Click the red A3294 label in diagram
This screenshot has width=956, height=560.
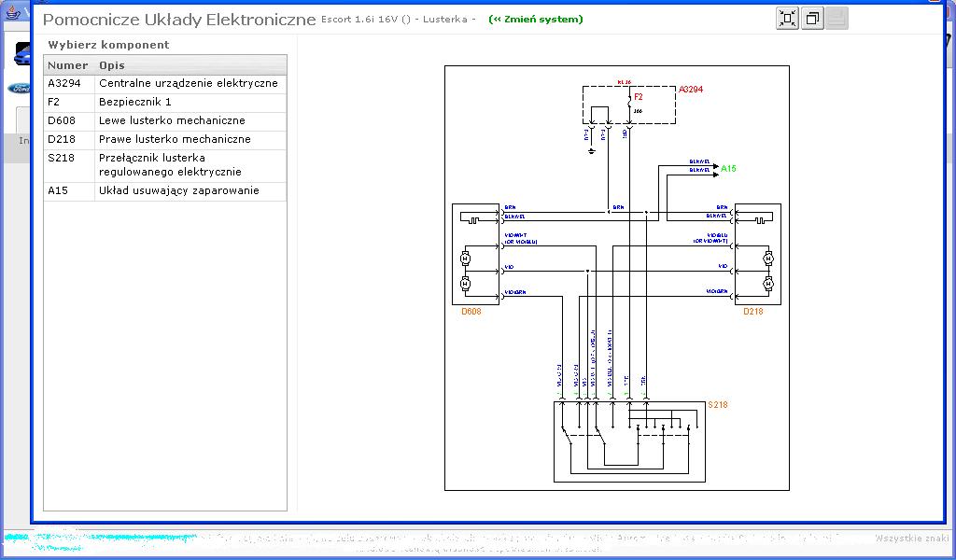pyautogui.click(x=691, y=90)
